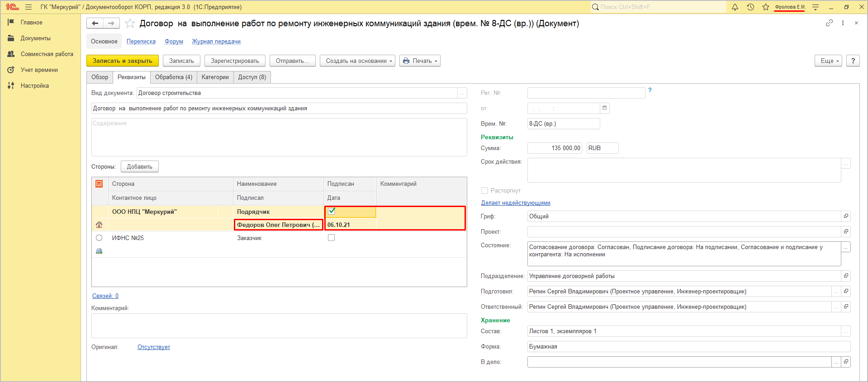The image size is (868, 382).
Task: Open the vertical dots form menu
Action: (843, 23)
